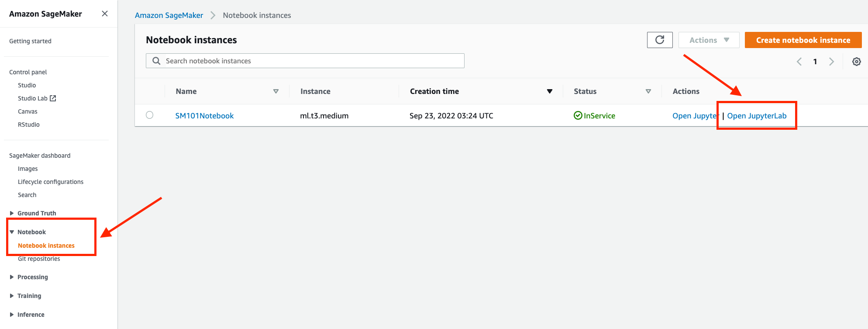Click Open JupyterLab link
The image size is (868, 329).
click(x=757, y=116)
